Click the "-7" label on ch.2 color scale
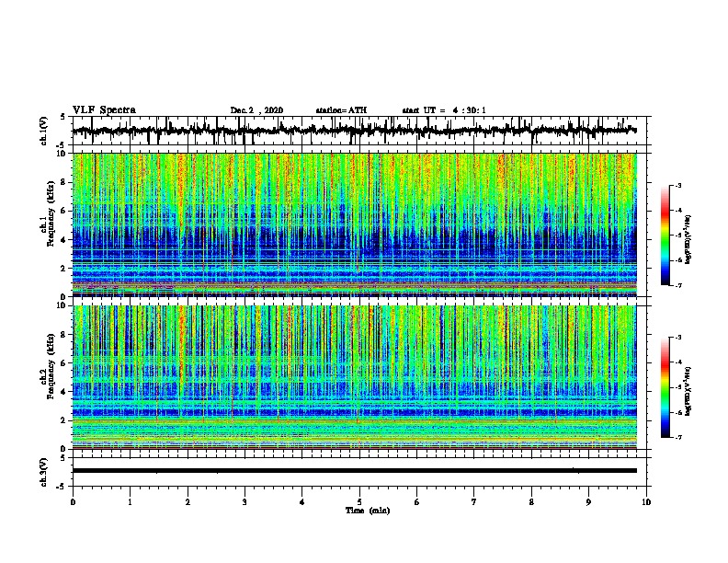Screen dimensions: 728x563 pyautogui.click(x=677, y=438)
